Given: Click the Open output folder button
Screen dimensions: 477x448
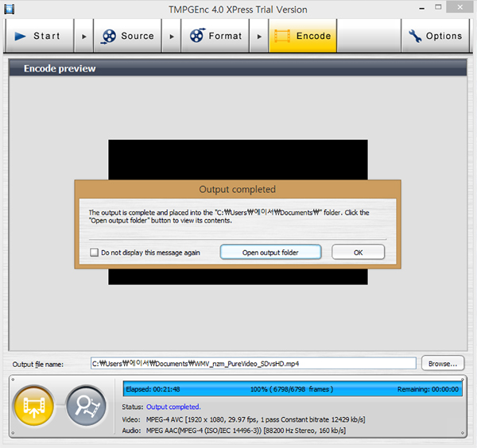Looking at the screenshot, I should tap(270, 253).
